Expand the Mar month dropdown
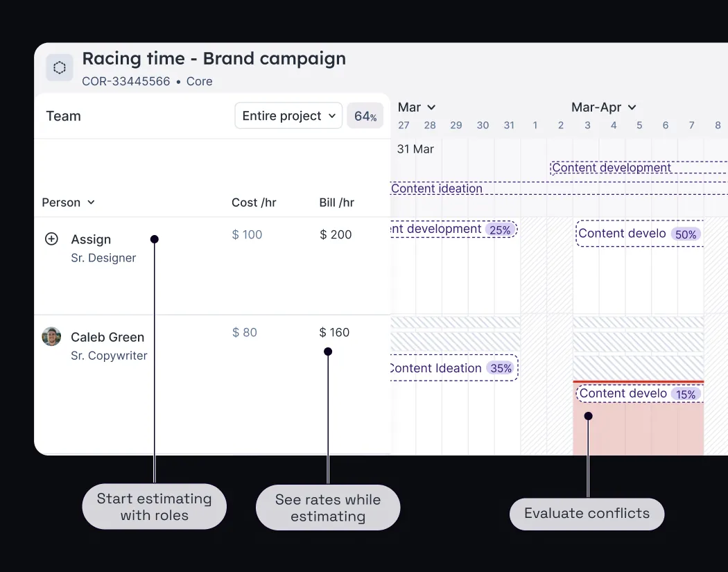The width and height of the screenshot is (728, 572). point(416,107)
